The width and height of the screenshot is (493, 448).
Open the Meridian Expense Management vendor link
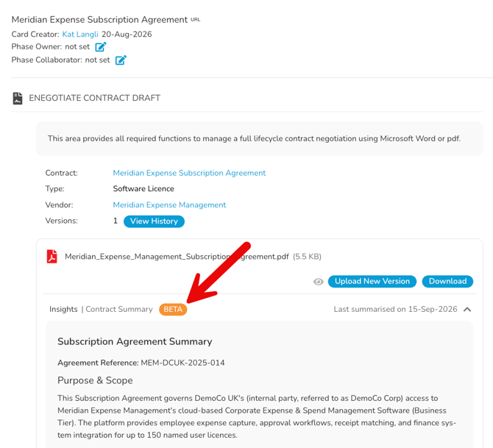coord(169,205)
